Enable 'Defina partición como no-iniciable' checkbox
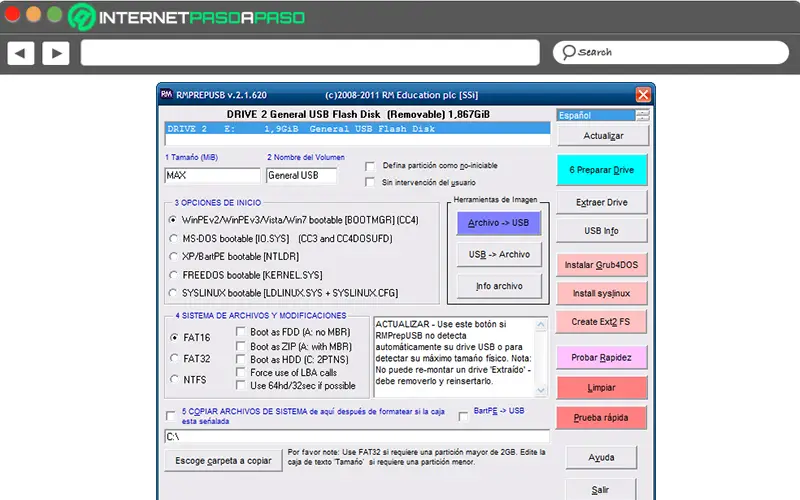The width and height of the screenshot is (800, 500). (x=370, y=166)
